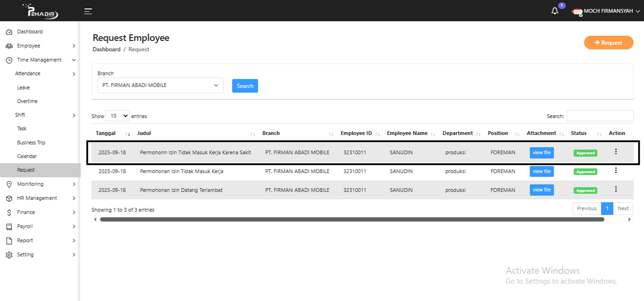Click the hamburger menu icon in header

[88, 11]
